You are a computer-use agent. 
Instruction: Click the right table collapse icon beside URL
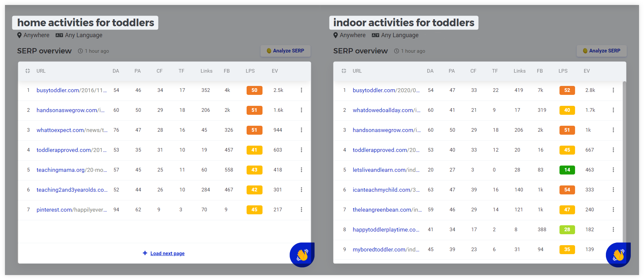(x=344, y=71)
